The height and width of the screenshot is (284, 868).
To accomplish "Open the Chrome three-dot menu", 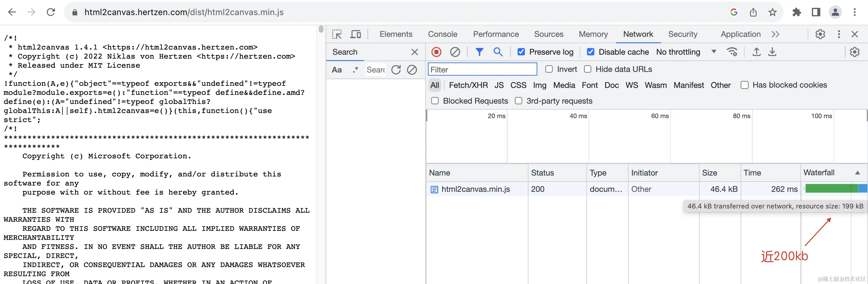I will (x=854, y=12).
